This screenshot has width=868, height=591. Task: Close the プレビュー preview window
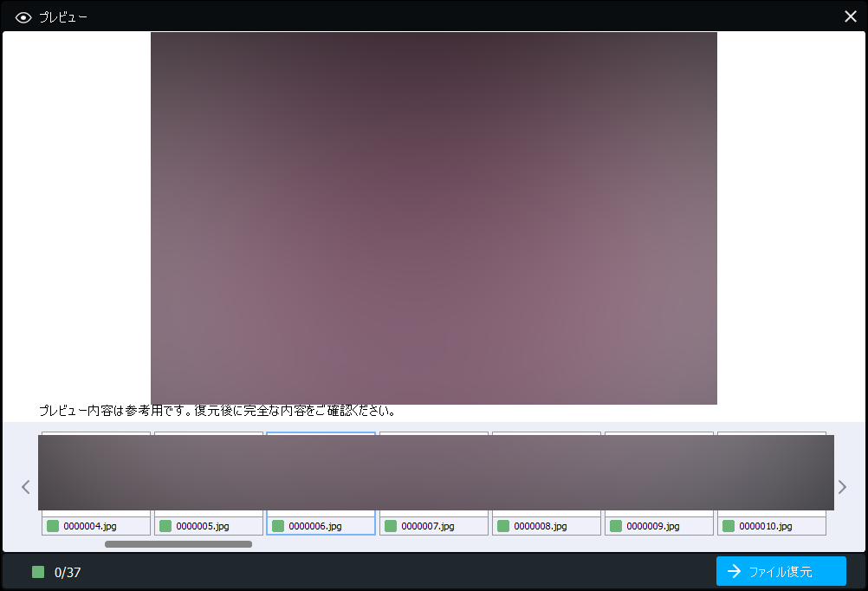pyautogui.click(x=850, y=16)
